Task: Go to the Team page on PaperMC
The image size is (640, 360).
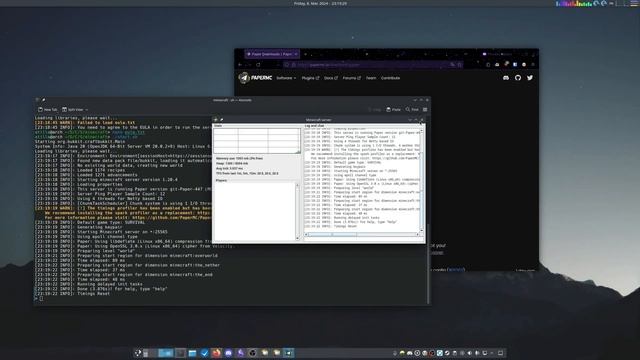Action: [x=371, y=78]
